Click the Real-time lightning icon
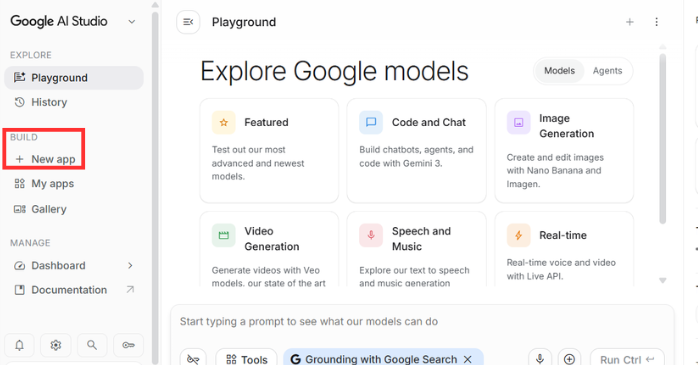This screenshot has height=365, width=698. point(518,235)
